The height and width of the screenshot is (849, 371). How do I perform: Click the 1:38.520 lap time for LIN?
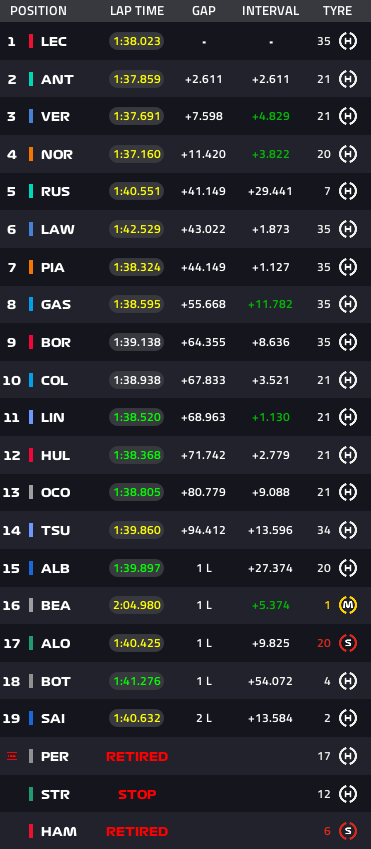[136, 417]
